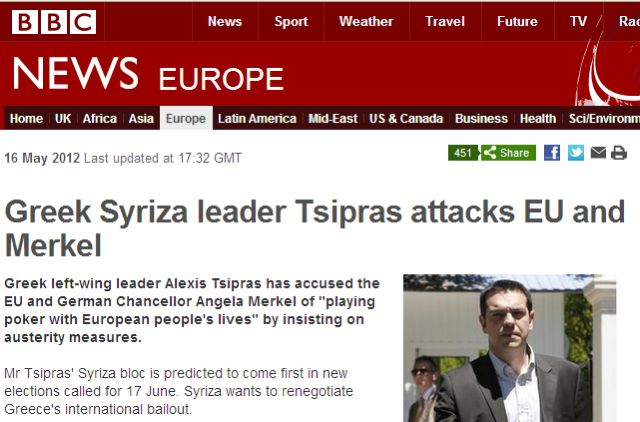This screenshot has width=640, height=422.
Task: Open the Mid-East news tab
Action: point(333,118)
